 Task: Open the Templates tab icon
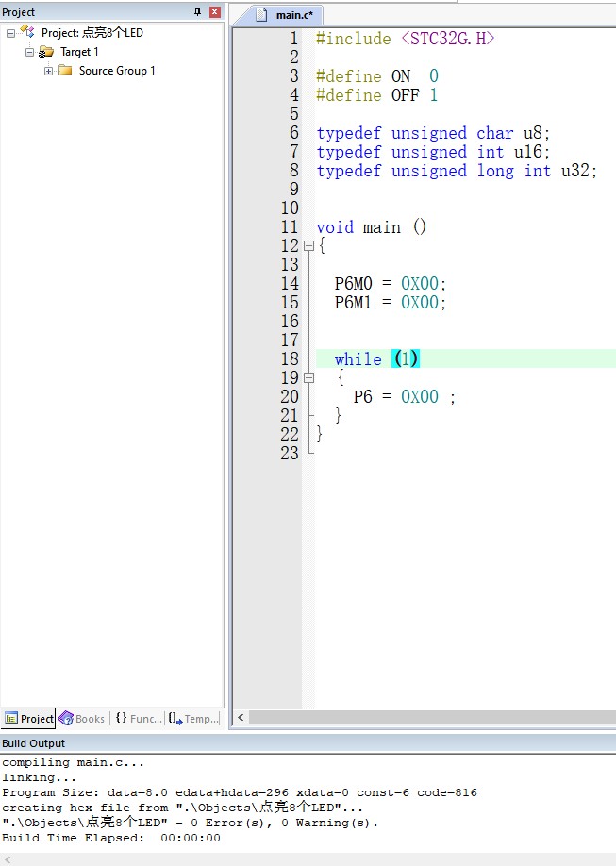coord(174,719)
